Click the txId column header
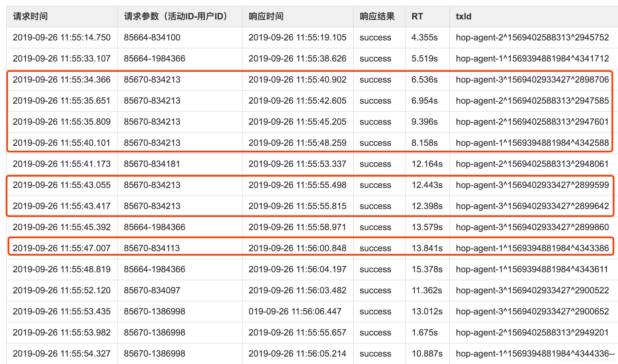 coord(464,17)
